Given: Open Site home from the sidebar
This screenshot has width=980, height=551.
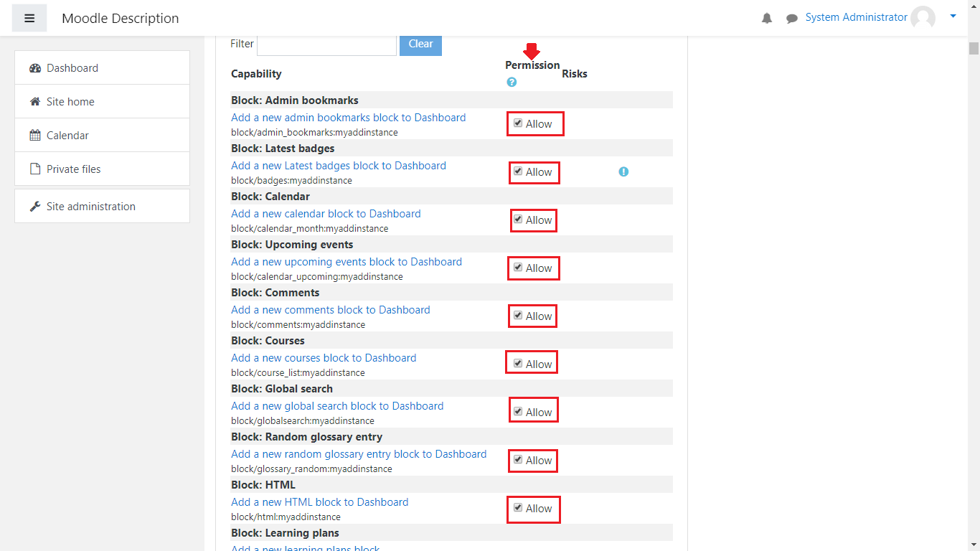Looking at the screenshot, I should pos(70,102).
